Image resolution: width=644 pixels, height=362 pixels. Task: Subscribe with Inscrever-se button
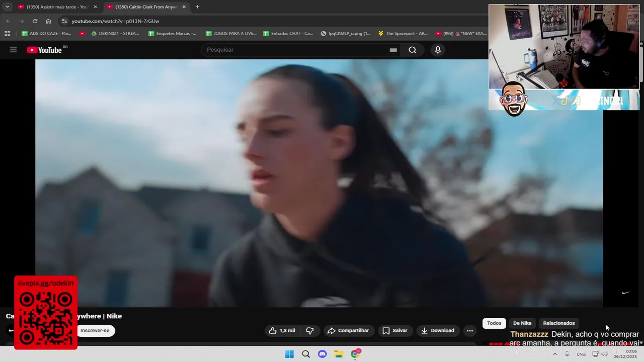tap(95, 330)
